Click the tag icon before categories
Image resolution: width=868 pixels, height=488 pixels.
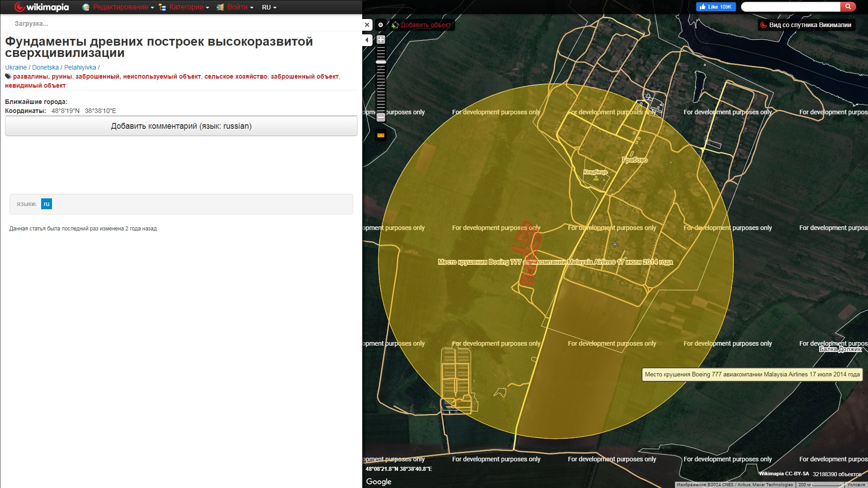click(8, 76)
